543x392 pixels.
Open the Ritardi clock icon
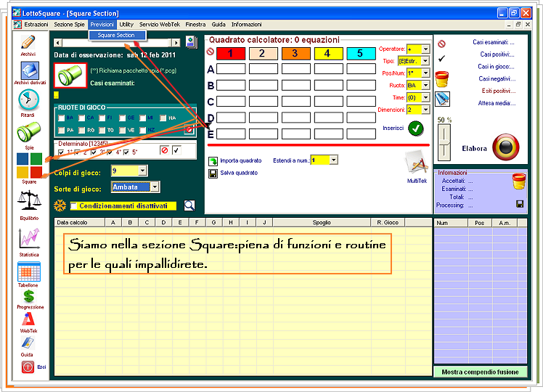29,100
